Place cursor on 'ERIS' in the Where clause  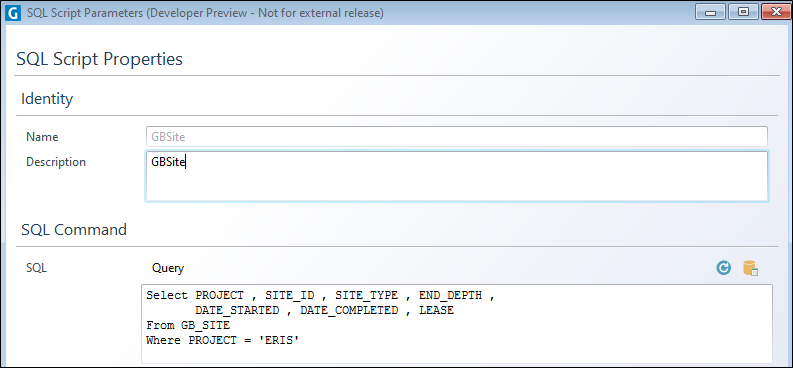coord(279,341)
